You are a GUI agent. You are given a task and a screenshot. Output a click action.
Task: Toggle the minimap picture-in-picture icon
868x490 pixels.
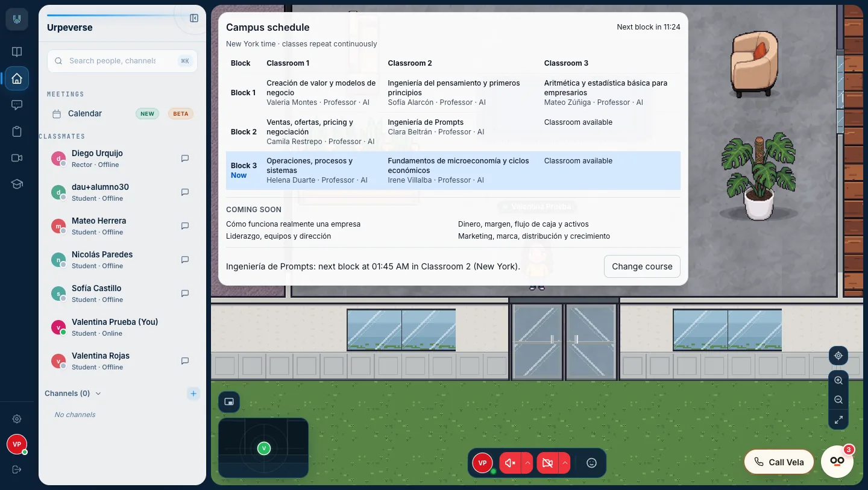(229, 402)
